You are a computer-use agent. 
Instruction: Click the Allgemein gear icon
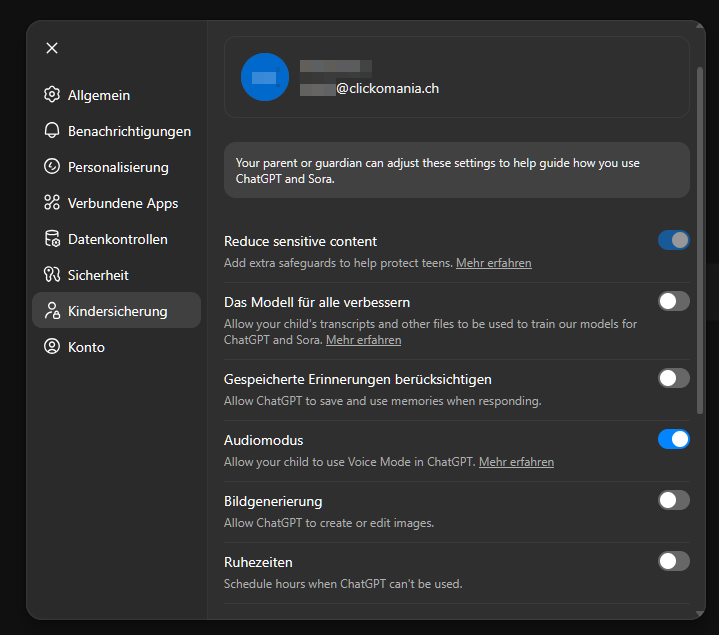[52, 95]
